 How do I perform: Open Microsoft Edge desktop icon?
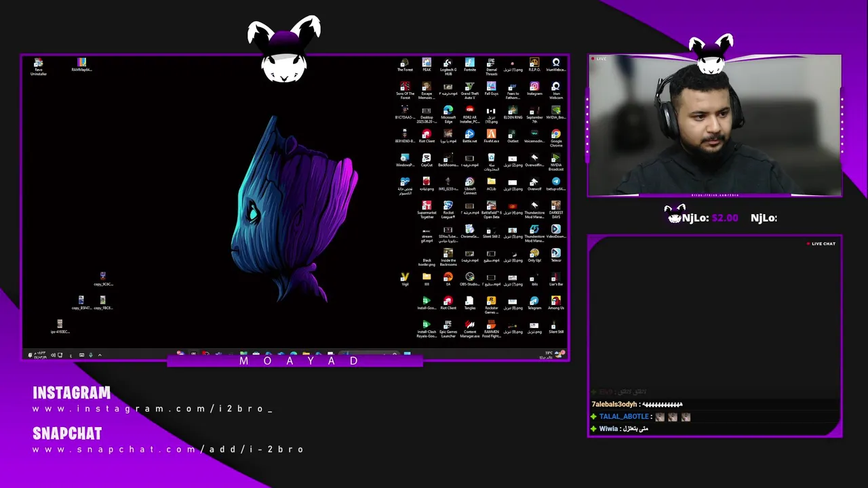(448, 115)
